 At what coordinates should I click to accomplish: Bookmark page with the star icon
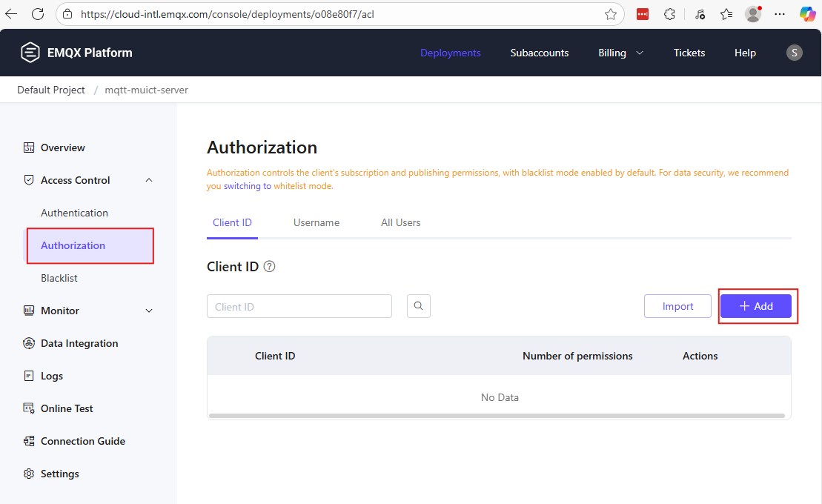click(x=611, y=14)
